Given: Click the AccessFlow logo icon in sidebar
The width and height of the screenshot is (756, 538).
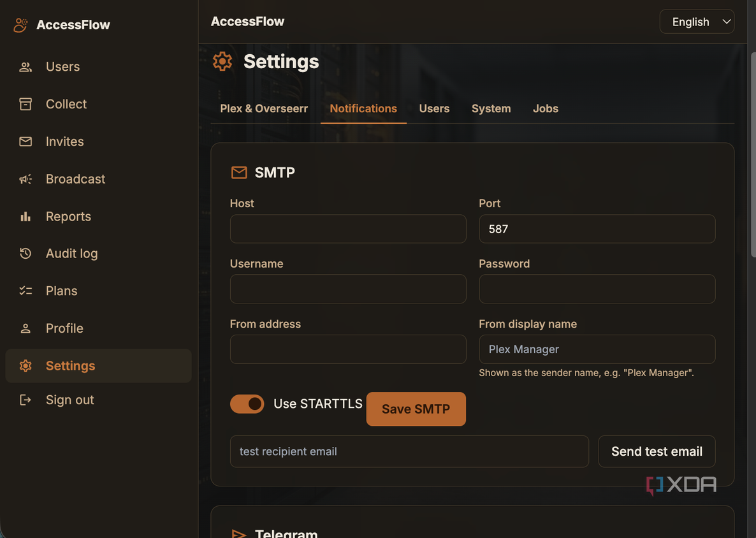Looking at the screenshot, I should coord(20,25).
